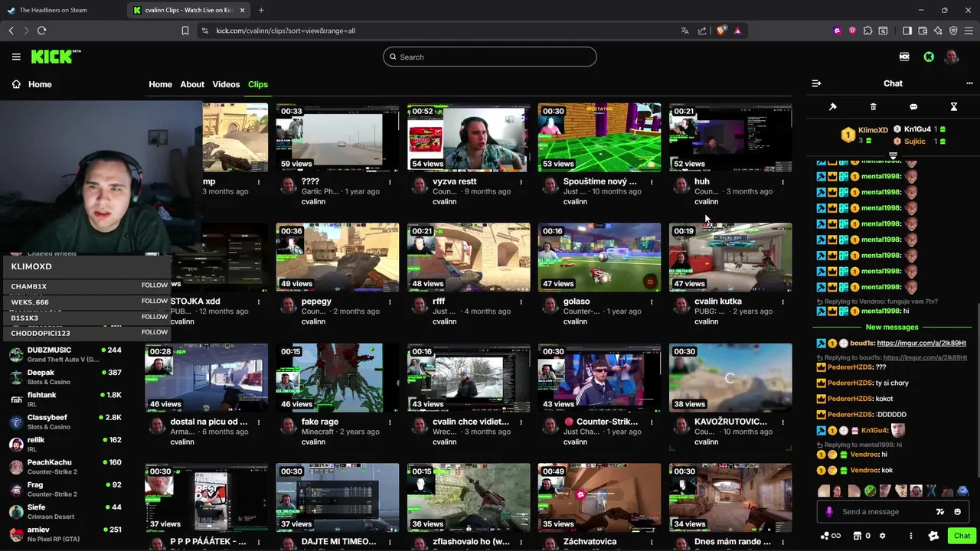Open the user profile avatar menu
Image resolution: width=980 pixels, height=551 pixels.
[x=952, y=57]
